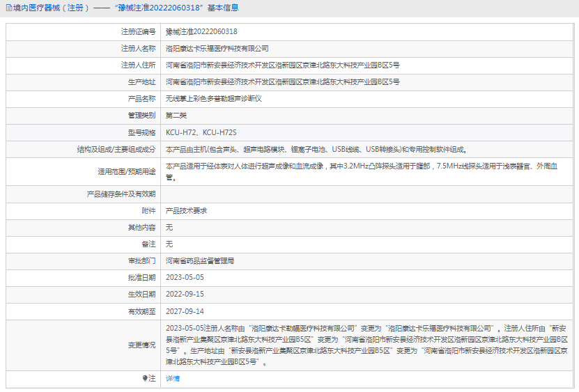Select the change-history text in 变更情况 row
579x392 pixels.
366,345
